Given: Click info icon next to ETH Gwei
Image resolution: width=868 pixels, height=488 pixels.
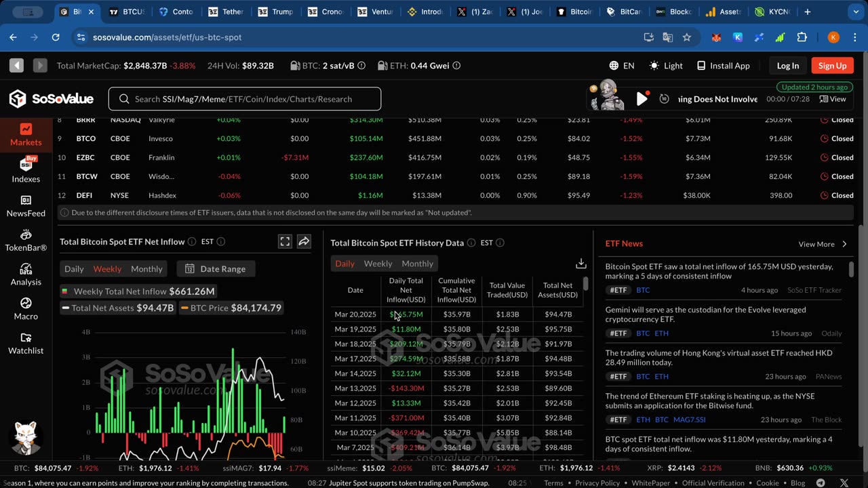Looking at the screenshot, I should point(456,66).
